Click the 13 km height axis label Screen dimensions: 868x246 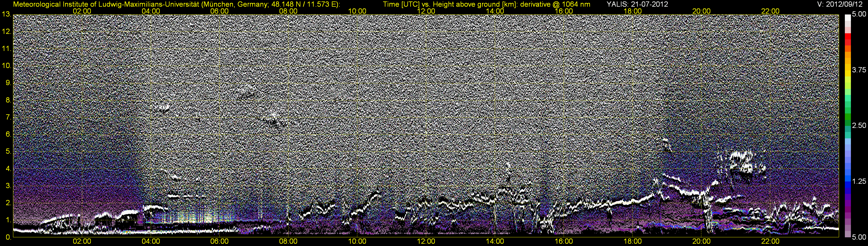point(6,14)
